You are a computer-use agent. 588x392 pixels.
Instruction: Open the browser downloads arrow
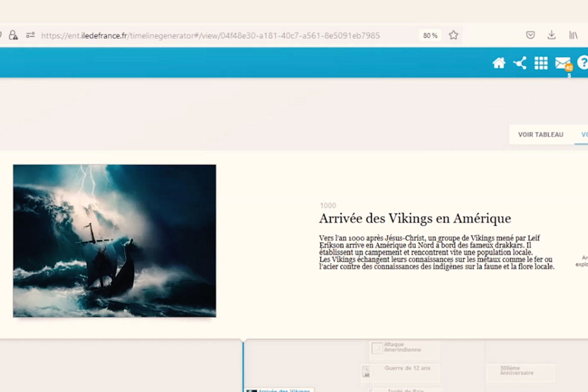(x=552, y=35)
